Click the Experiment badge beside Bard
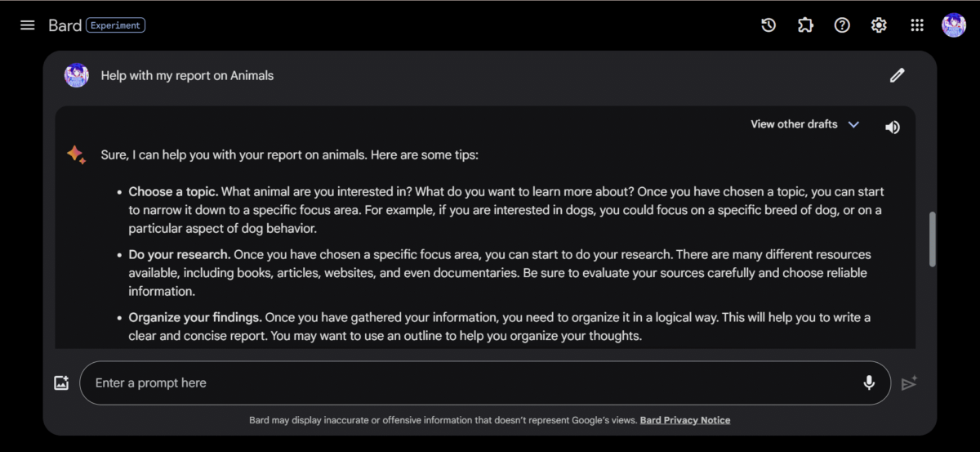Screen dimensions: 980x452 click(x=115, y=25)
